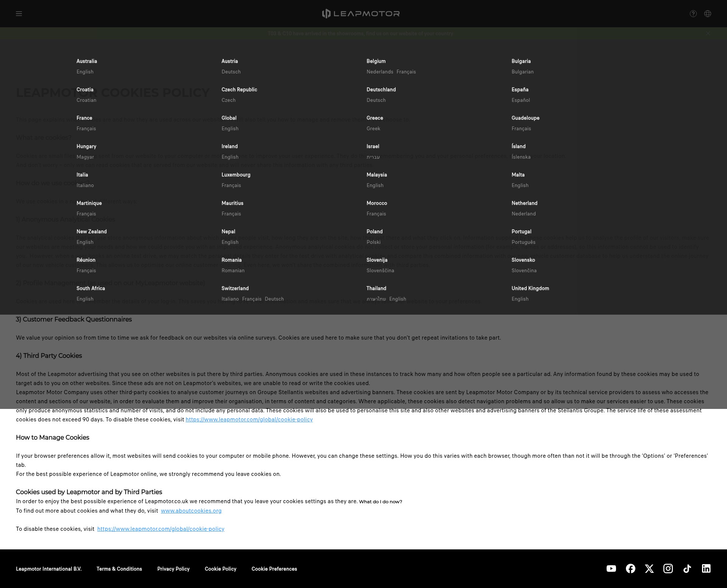Select English under Ireland
727x588 pixels.
[230, 157]
